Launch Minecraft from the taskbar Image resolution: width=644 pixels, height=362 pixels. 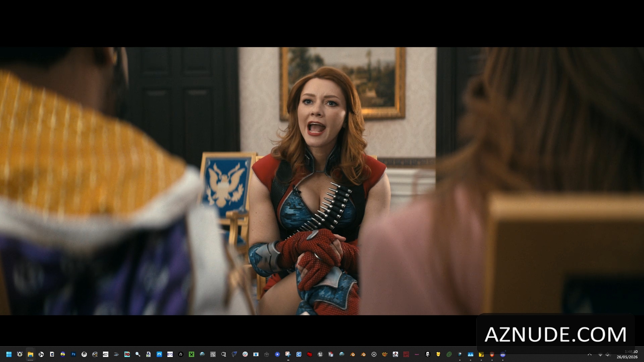192,354
